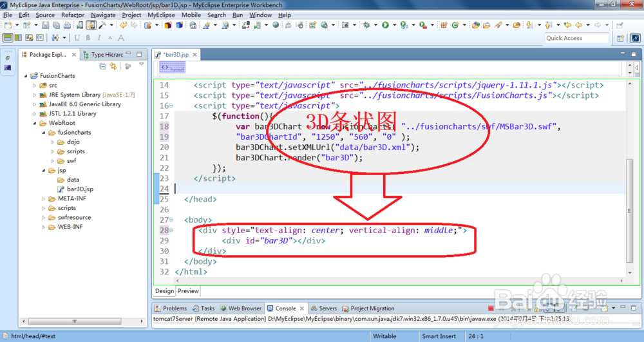Click the Save All icon
Image resolution: width=644 pixels, height=342 pixels.
[56, 26]
